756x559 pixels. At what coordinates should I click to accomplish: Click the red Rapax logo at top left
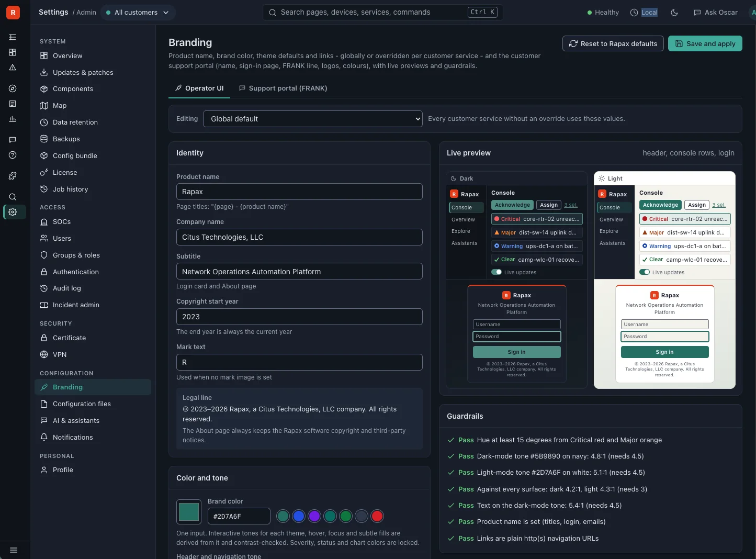pos(13,12)
